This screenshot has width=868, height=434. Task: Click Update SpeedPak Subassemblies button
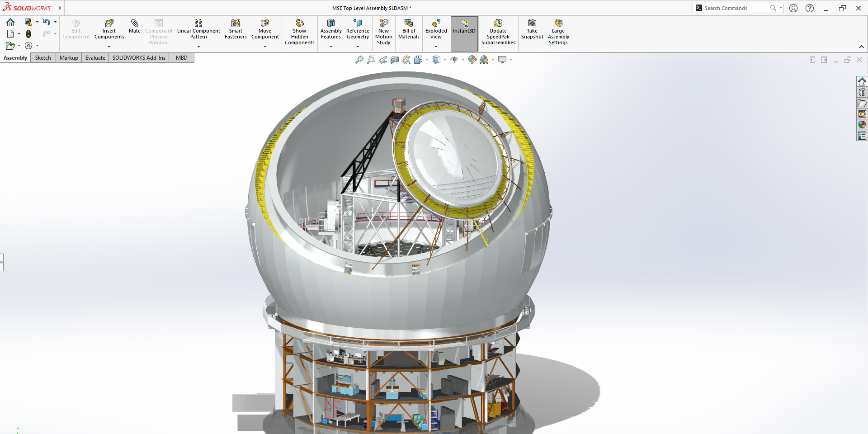pyautogui.click(x=498, y=24)
